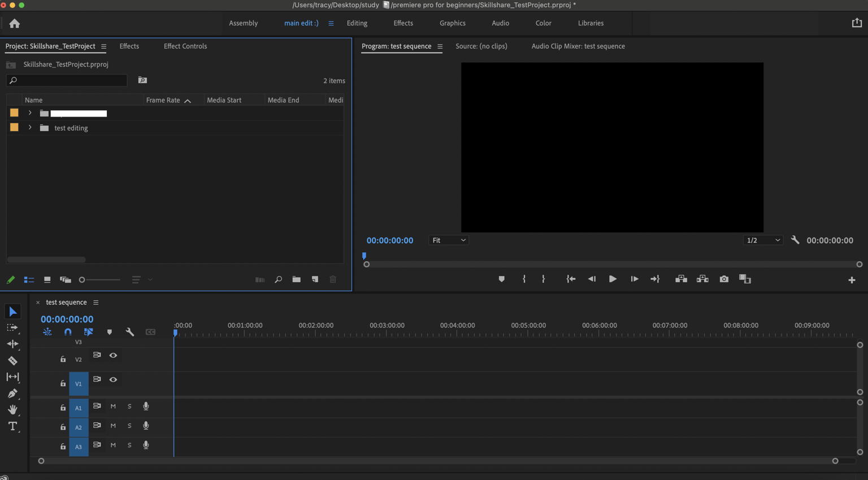The width and height of the screenshot is (868, 480).
Task: Switch to Editing workspace
Action: click(357, 23)
